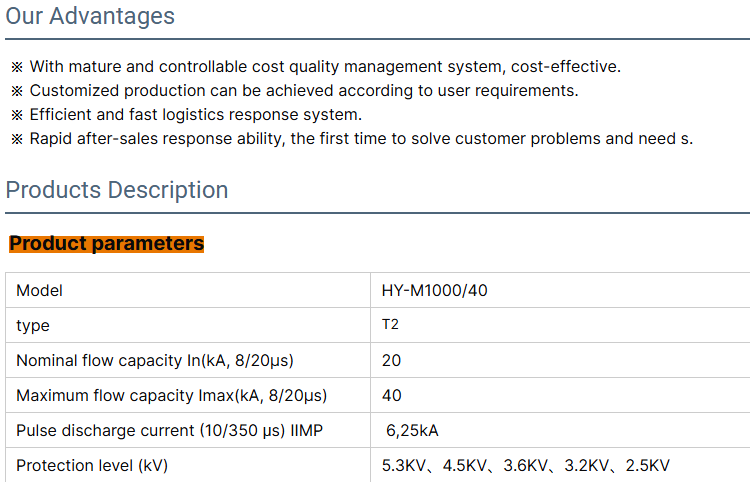Click the 'Rapid after-sales response' bullet line

360,139
